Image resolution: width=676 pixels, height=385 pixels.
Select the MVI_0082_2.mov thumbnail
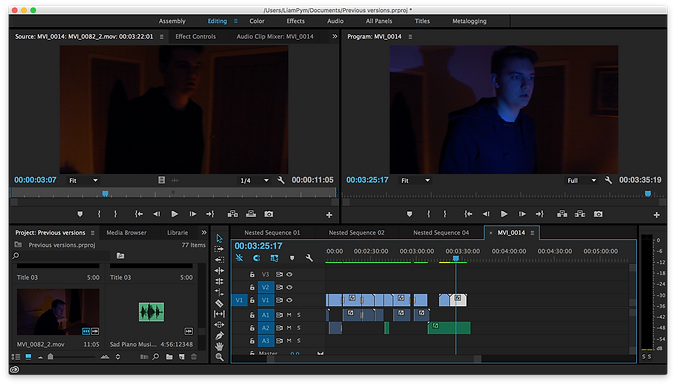coord(58,312)
